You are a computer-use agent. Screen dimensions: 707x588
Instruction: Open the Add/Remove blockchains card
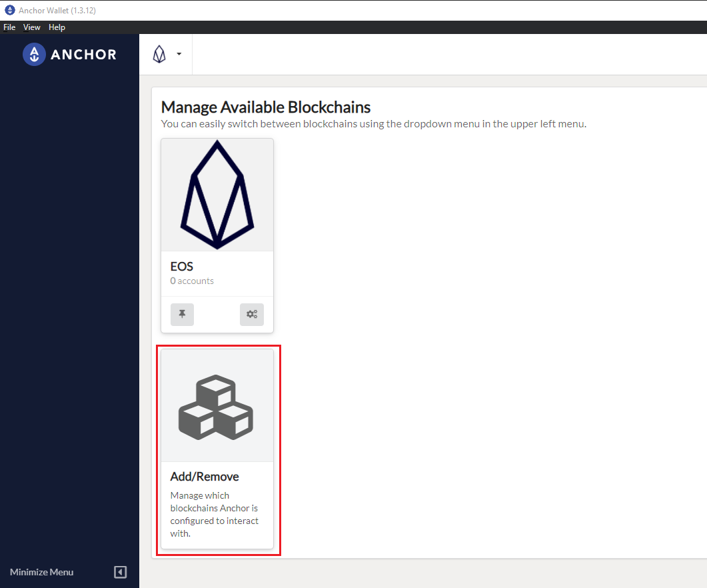pos(217,449)
